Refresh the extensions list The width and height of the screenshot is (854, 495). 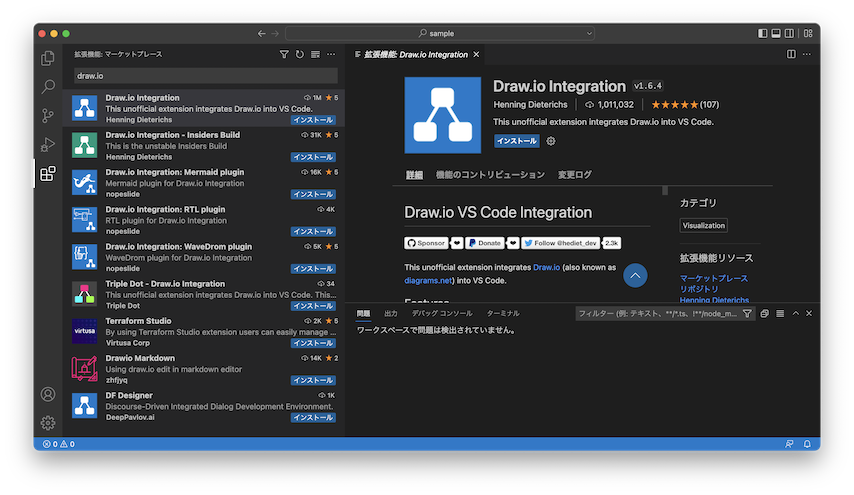[300, 54]
